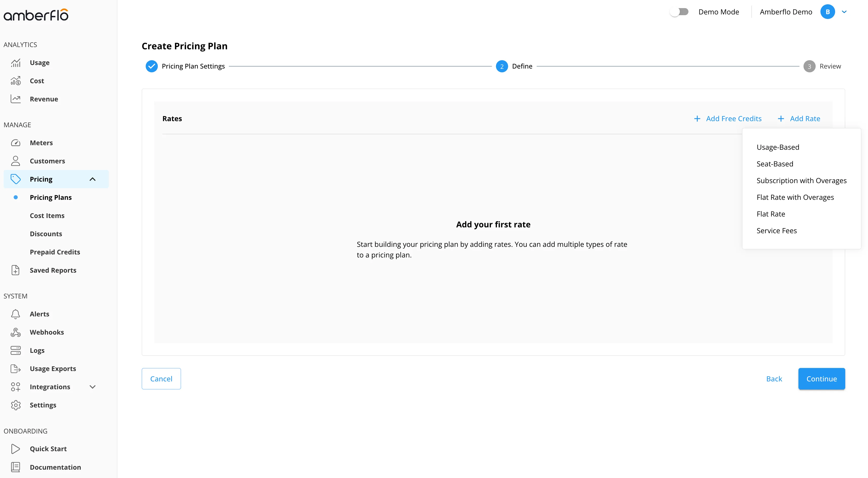This screenshot has width=868, height=478.
Task: Expand the Integrations submenu chevron
Action: click(x=92, y=387)
